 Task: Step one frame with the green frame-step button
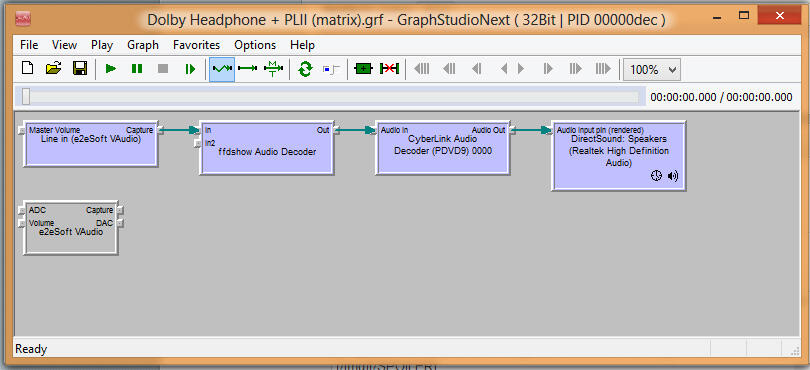click(190, 69)
